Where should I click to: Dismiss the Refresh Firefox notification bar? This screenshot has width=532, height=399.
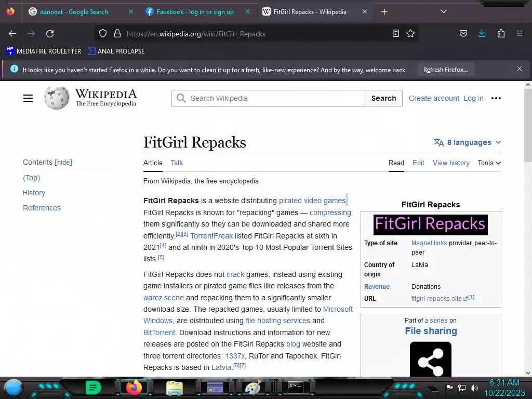click(x=520, y=69)
